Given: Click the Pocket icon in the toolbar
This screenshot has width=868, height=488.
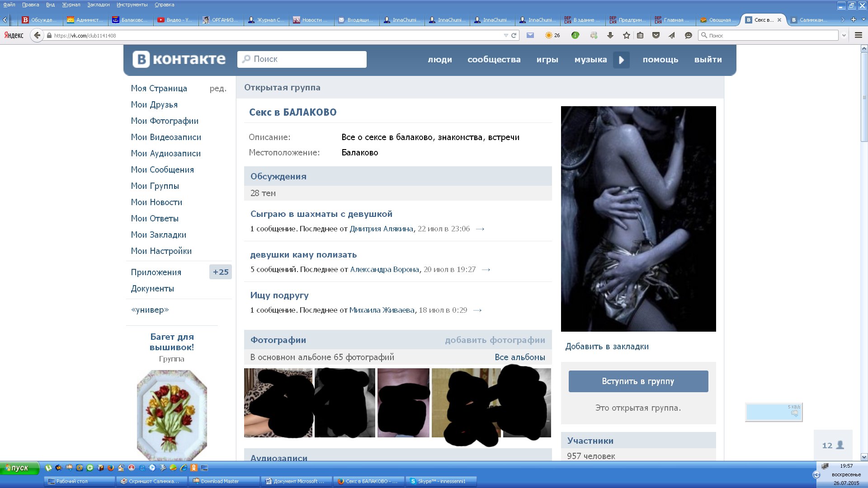Looking at the screenshot, I should 656,35.
